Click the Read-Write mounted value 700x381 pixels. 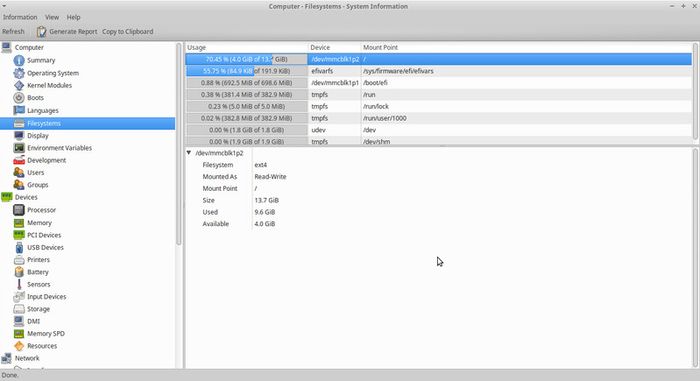(271, 176)
